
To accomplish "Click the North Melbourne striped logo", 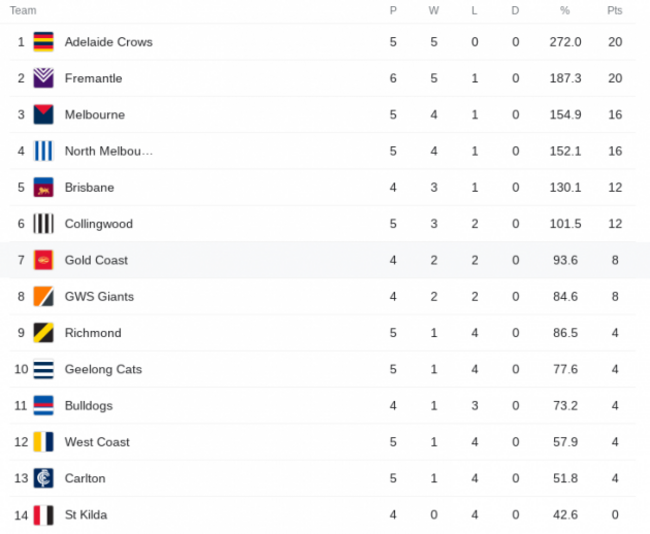I will tap(44, 151).
